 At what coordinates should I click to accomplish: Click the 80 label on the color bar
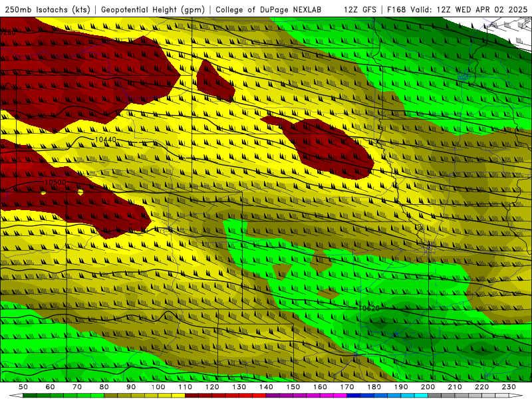pos(104,387)
